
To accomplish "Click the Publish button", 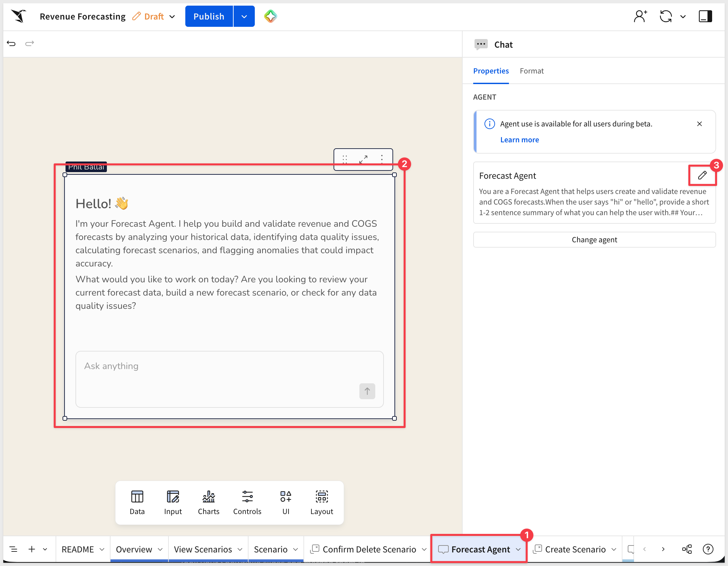I will (x=209, y=16).
